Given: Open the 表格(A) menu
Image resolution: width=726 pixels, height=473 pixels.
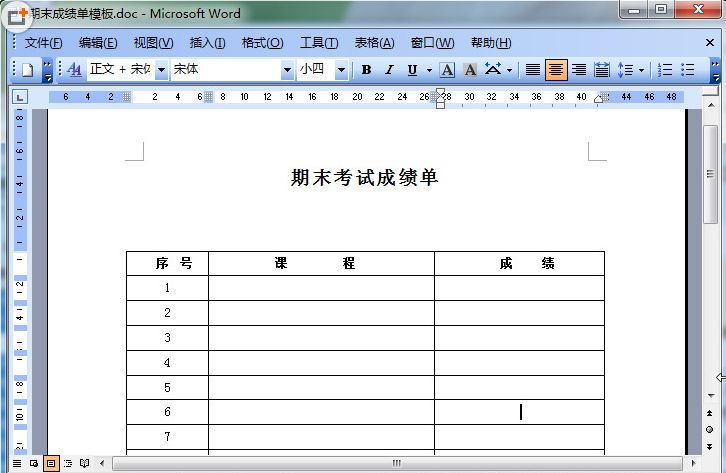Looking at the screenshot, I should [x=374, y=43].
